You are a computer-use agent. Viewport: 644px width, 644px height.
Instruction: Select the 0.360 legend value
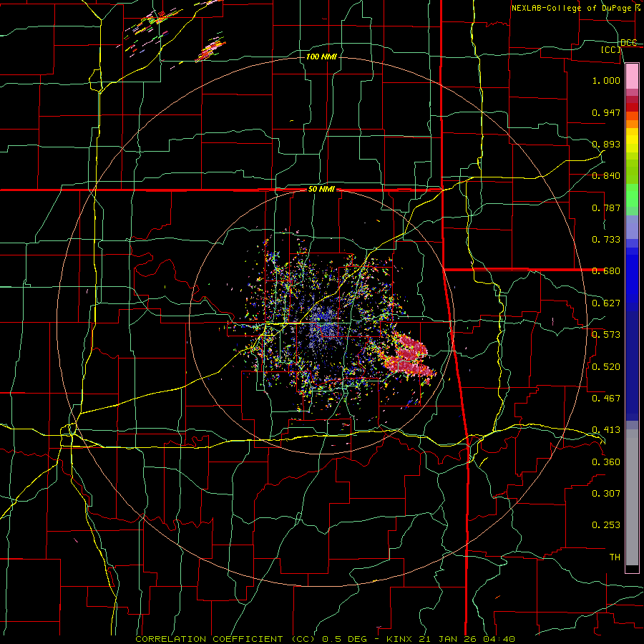[x=606, y=462]
